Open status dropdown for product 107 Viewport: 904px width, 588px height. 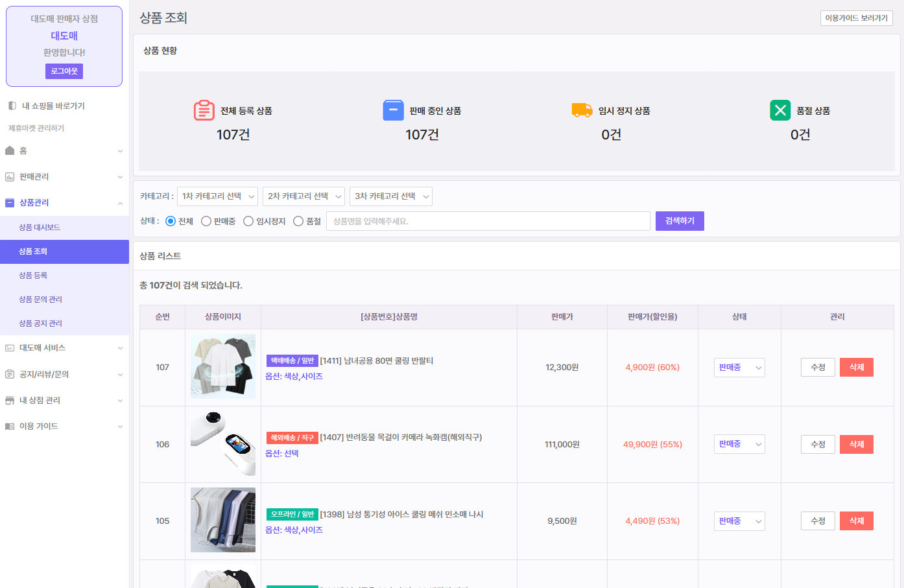pos(739,368)
